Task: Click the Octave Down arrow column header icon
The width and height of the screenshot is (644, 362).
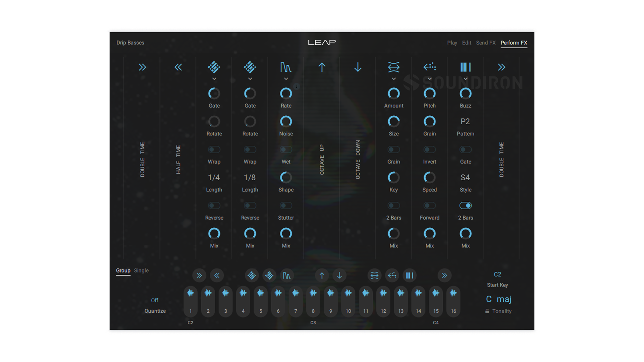Action: pyautogui.click(x=358, y=67)
